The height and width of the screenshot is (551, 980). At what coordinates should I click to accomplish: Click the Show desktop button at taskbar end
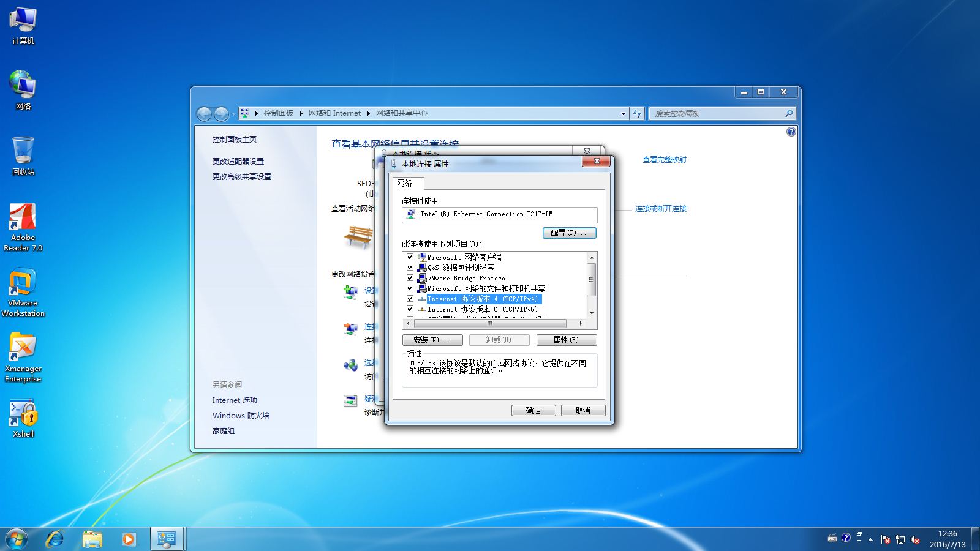(x=975, y=539)
